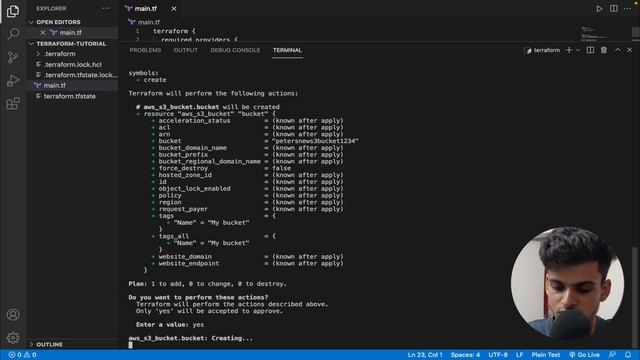Open the Search view icon
The image size is (640, 360).
13,33
